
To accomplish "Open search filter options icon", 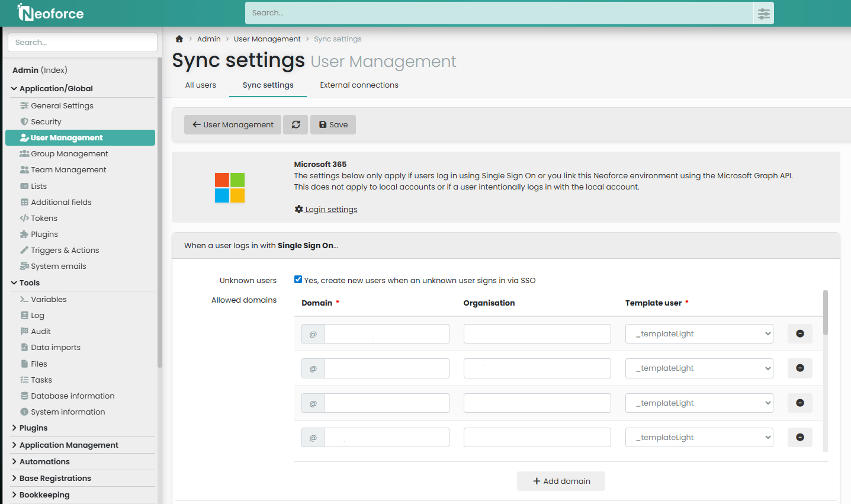I will (x=763, y=13).
